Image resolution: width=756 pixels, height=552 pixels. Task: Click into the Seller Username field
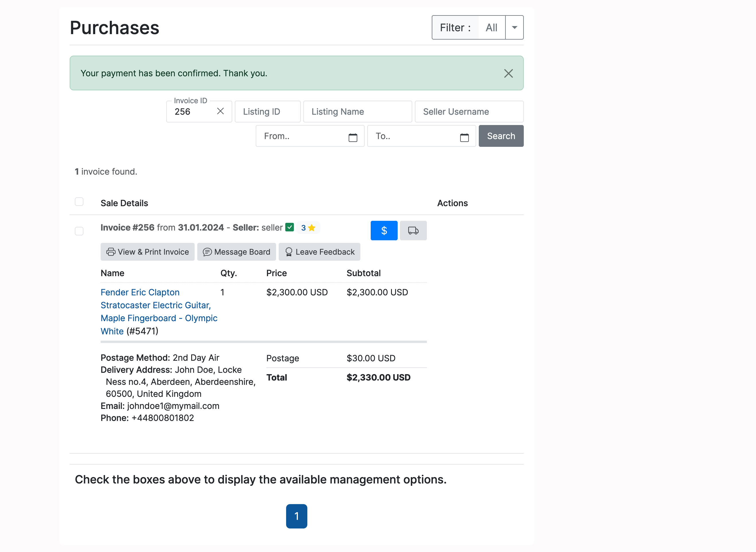coord(469,112)
